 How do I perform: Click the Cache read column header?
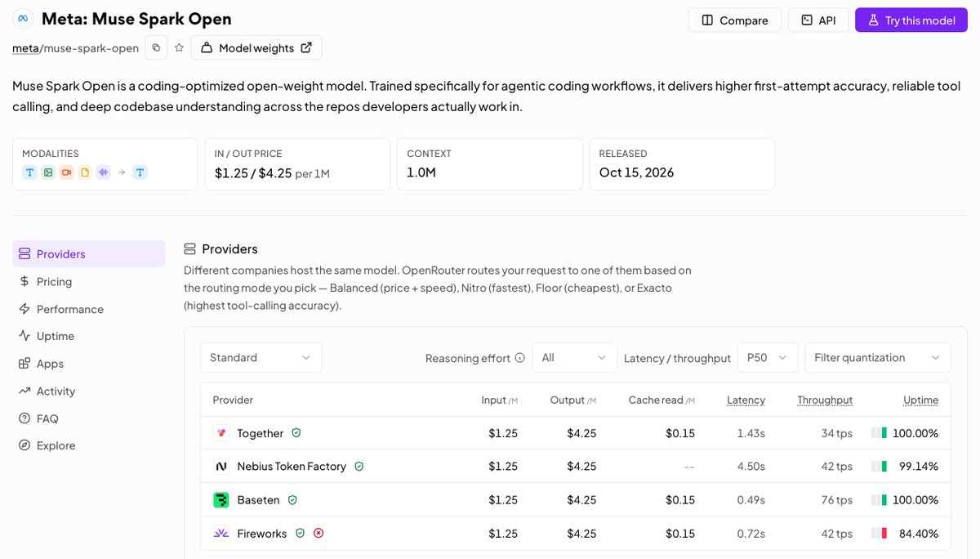click(661, 400)
